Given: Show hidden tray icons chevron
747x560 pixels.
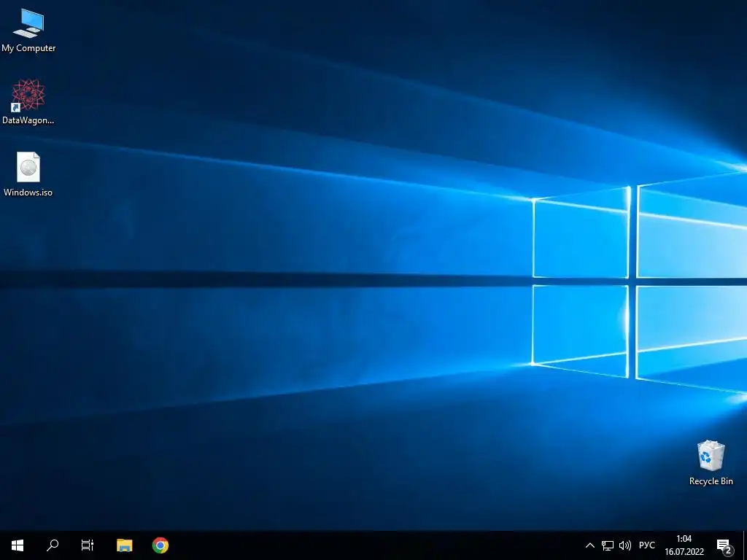Looking at the screenshot, I should point(589,545).
